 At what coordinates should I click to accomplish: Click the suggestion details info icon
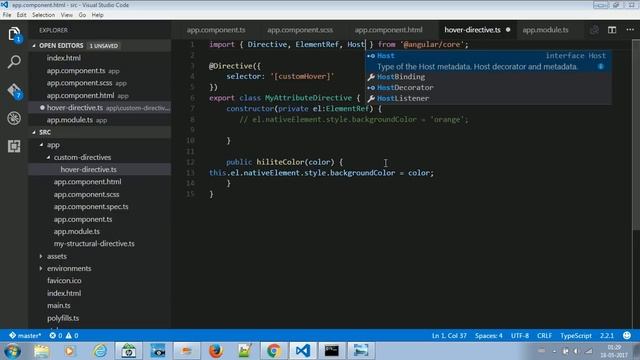click(601, 67)
